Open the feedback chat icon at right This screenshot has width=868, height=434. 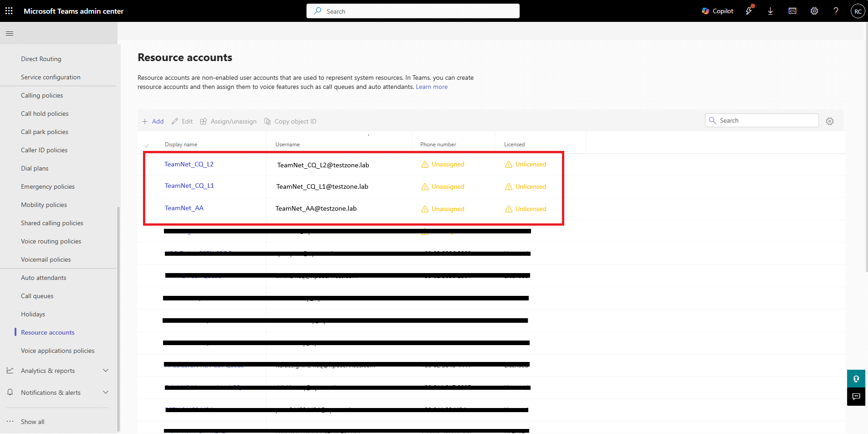[856, 397]
